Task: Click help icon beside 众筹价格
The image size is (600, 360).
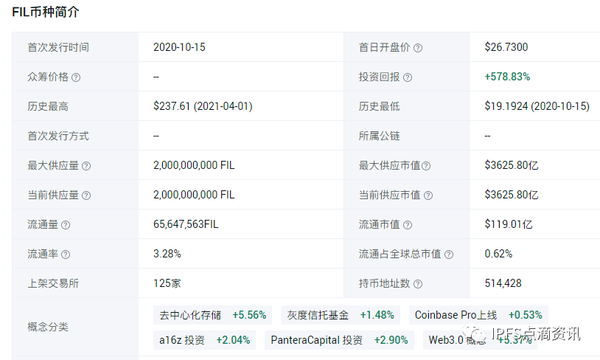Action: pos(76,77)
